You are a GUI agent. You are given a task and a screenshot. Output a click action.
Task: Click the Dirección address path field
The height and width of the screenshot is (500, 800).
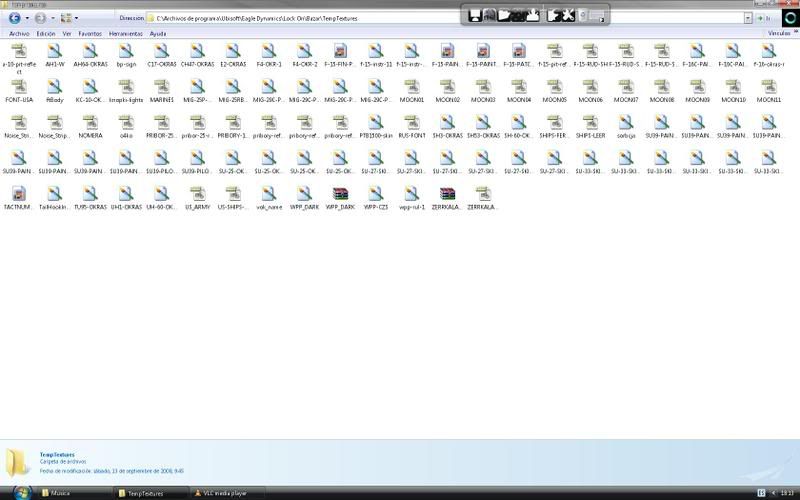coord(444,18)
